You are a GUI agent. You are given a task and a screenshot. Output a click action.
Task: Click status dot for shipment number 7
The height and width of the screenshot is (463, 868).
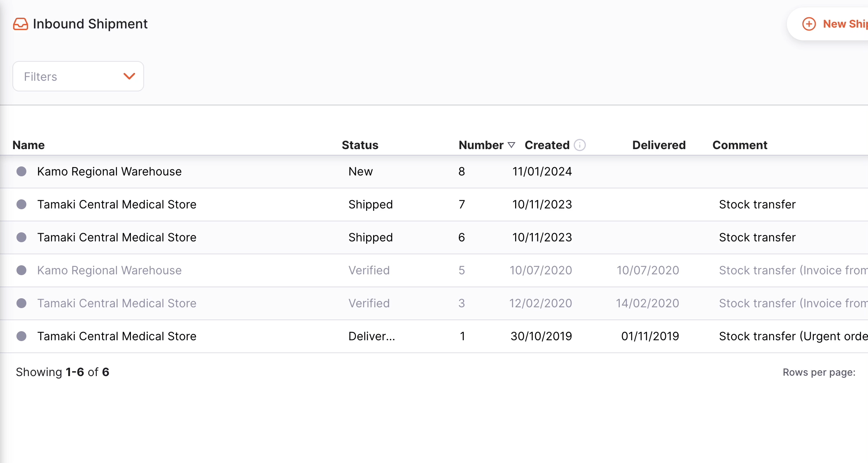[21, 204]
